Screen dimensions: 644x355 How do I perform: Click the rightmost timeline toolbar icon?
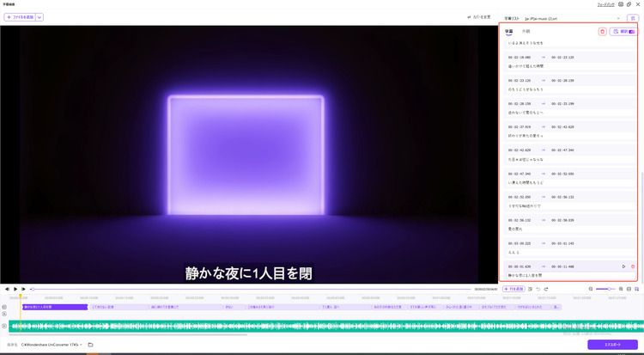tap(636, 289)
